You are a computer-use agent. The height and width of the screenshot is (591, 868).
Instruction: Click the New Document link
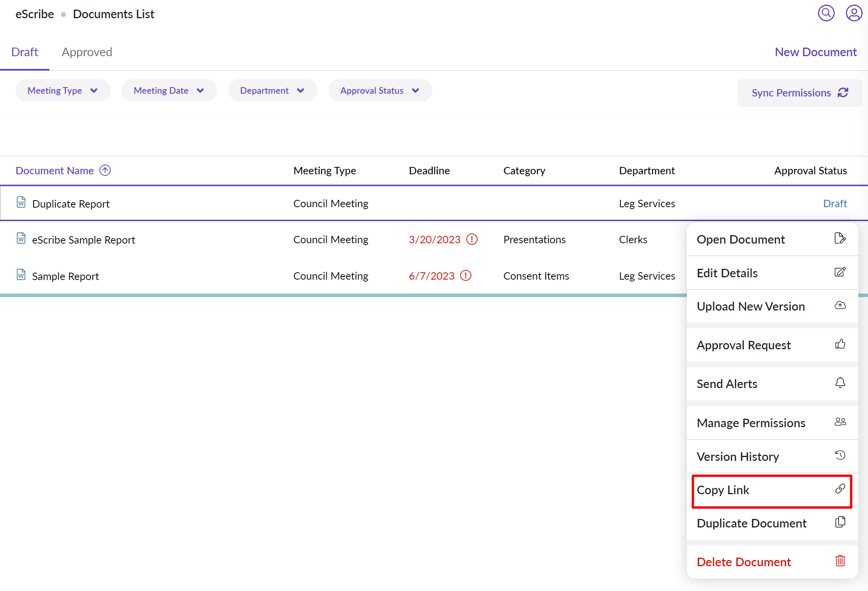(815, 52)
